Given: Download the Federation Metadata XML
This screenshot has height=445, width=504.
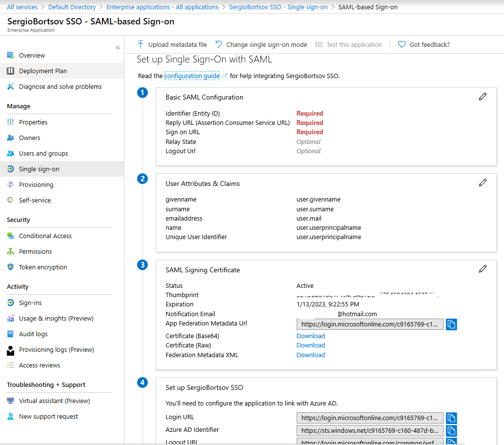Looking at the screenshot, I should click(x=310, y=355).
